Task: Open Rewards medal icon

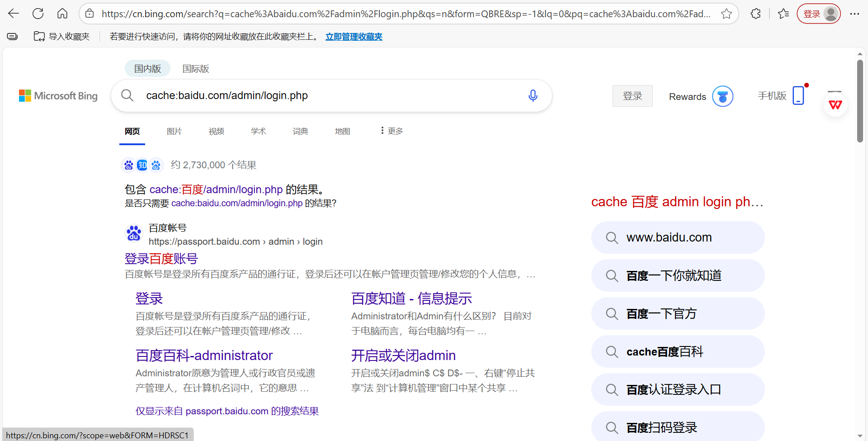Action: click(722, 96)
